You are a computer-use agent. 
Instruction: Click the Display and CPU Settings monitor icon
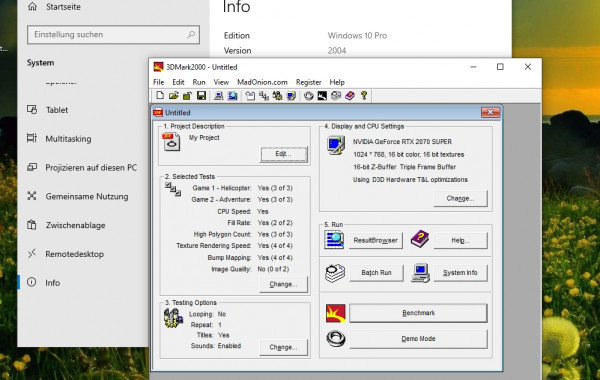(336, 145)
